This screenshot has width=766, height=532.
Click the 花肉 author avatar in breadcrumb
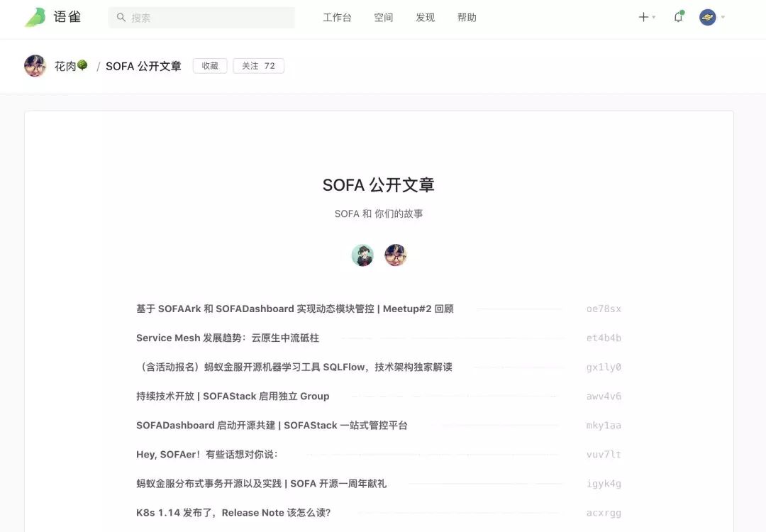coord(35,66)
